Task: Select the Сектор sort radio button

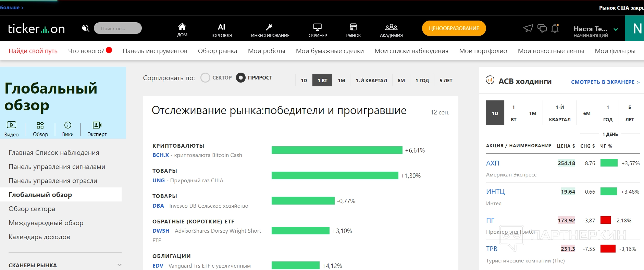Action: click(x=205, y=78)
